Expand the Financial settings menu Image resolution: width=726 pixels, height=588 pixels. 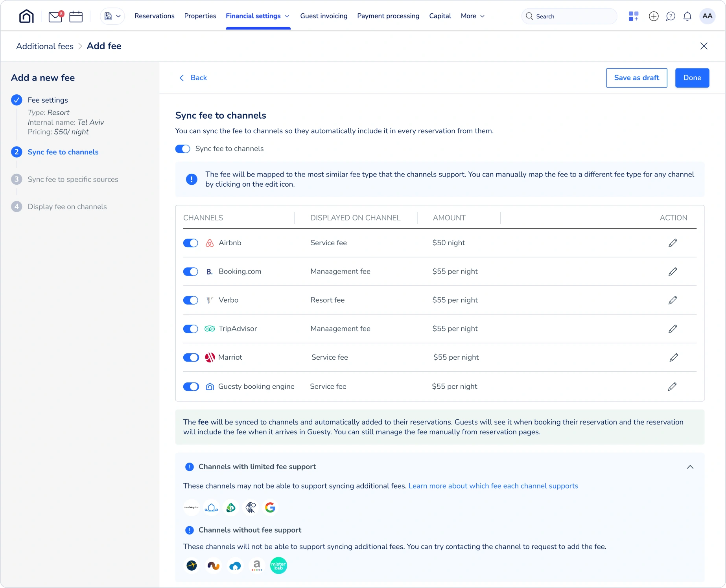pyautogui.click(x=258, y=16)
